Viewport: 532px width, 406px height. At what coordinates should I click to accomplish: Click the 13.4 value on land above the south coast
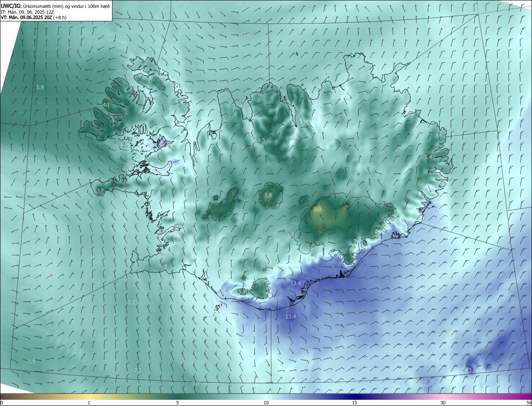point(296,283)
